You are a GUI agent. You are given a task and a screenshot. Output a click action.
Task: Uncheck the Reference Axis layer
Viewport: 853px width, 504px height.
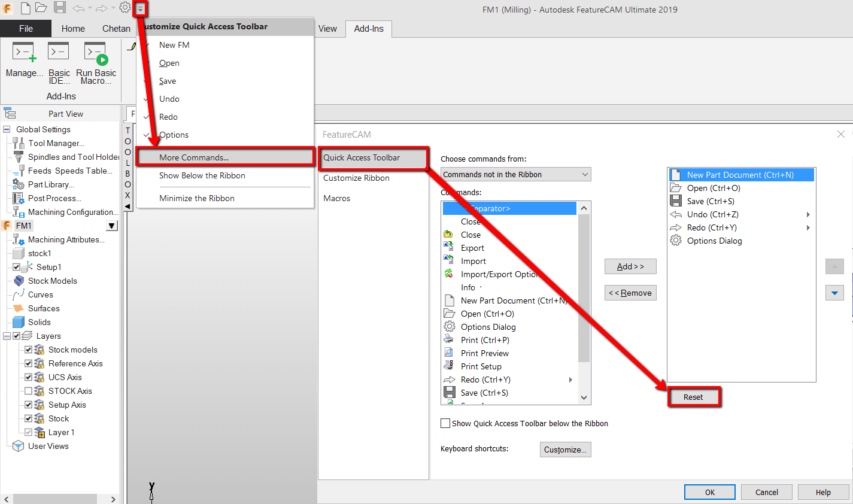[x=28, y=363]
